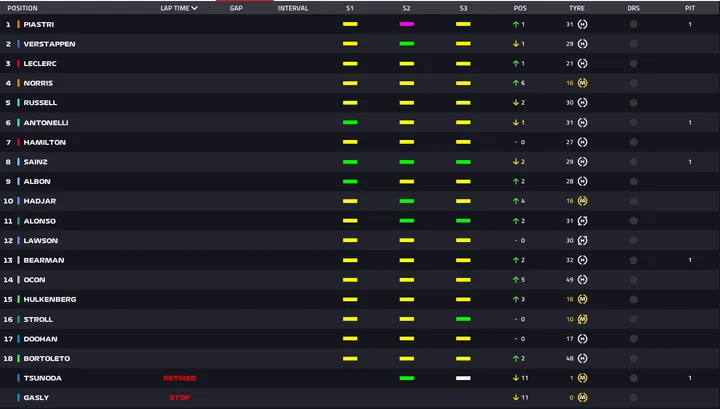This screenshot has width=720, height=409.
Task: Click Tsunoda's yellow down arrow
Action: click(516, 378)
